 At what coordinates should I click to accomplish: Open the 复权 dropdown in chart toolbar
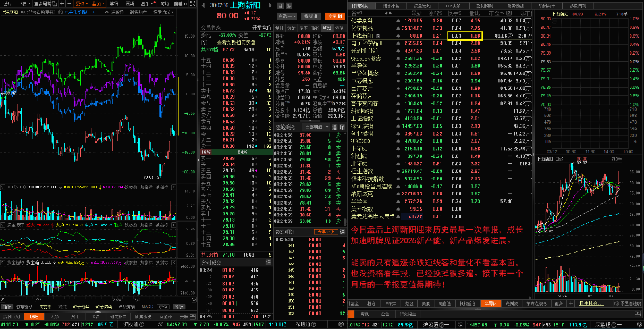[x=81, y=4]
